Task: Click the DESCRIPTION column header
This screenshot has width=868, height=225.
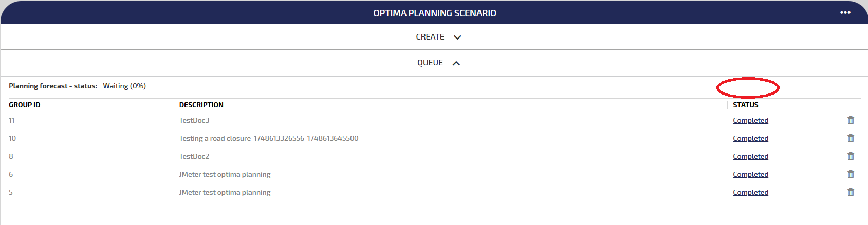Action: point(201,105)
